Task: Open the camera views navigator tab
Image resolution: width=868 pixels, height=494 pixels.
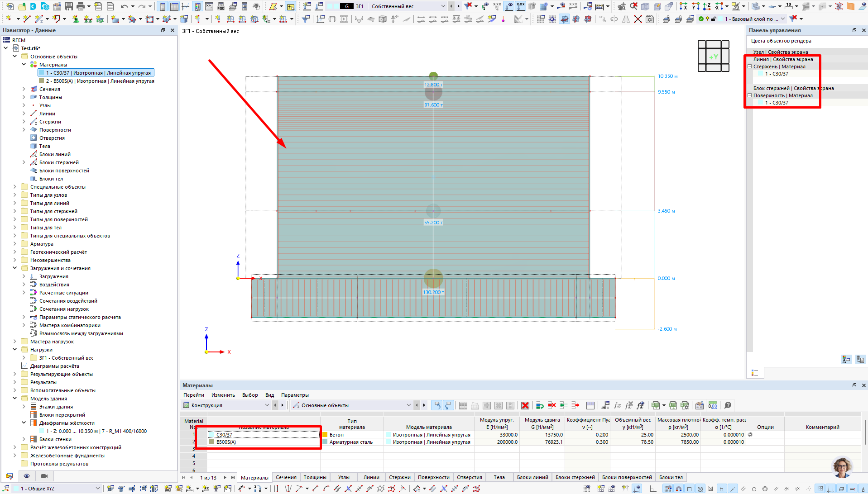Action: click(x=44, y=476)
